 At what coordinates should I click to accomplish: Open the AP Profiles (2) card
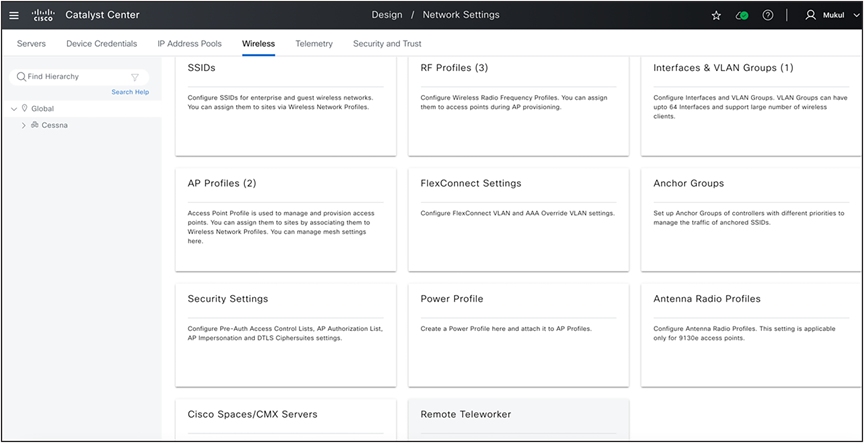click(285, 219)
